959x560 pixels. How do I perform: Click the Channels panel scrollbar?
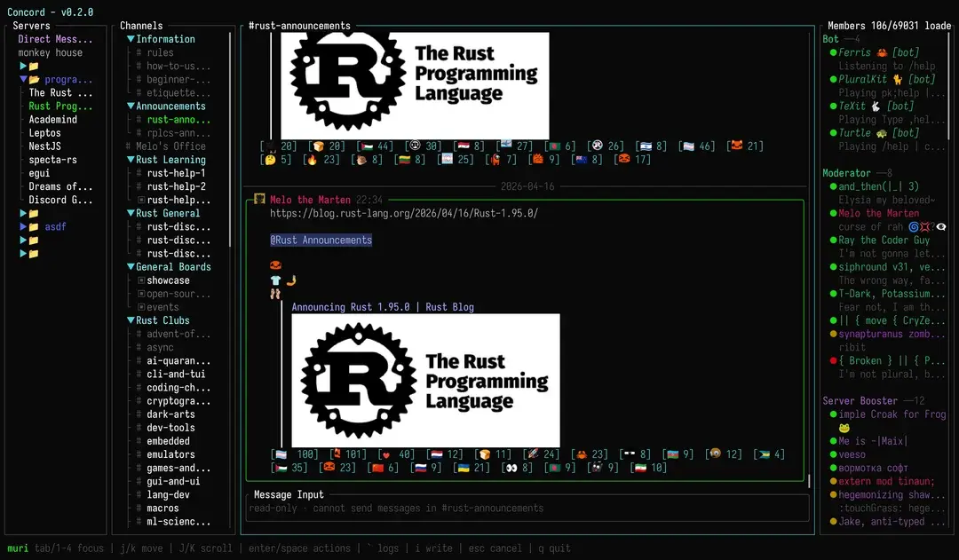(x=230, y=139)
